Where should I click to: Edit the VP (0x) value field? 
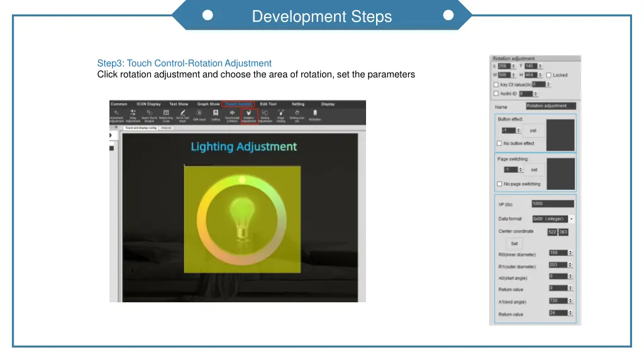[x=553, y=203]
